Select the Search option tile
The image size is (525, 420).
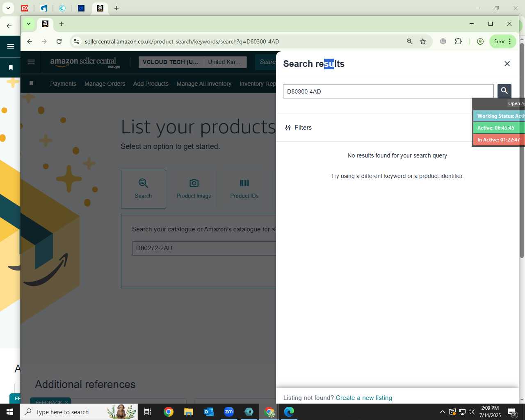click(144, 189)
